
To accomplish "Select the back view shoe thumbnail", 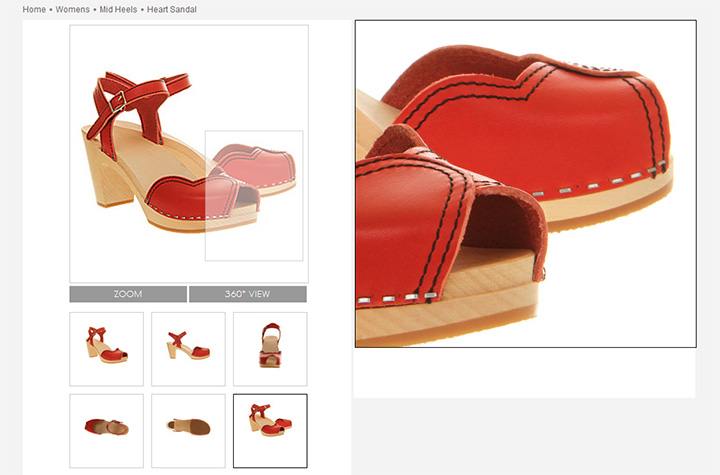I will 270,349.
